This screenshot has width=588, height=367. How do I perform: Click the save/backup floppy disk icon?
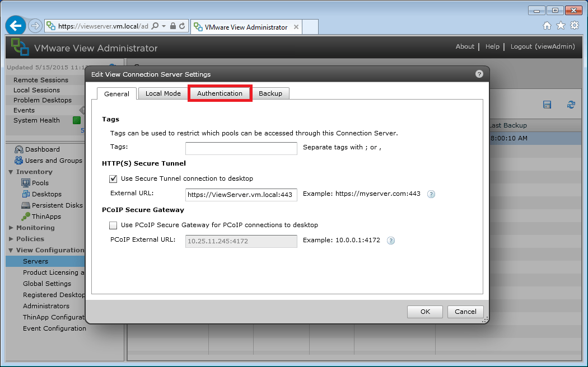[x=547, y=105]
